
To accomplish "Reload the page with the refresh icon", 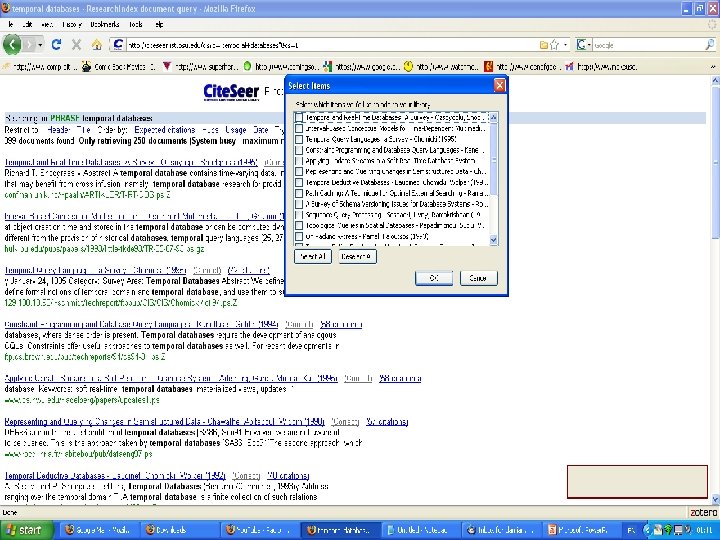I will (x=56, y=45).
